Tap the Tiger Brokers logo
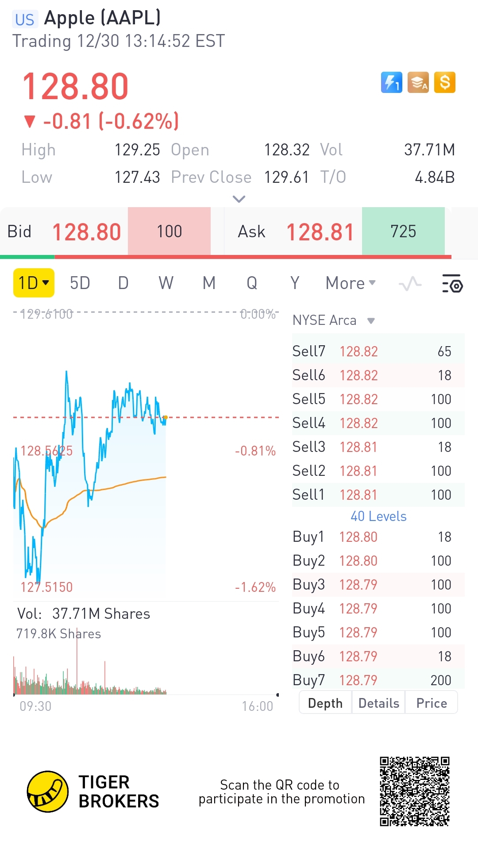This screenshot has height=868, width=478. click(48, 791)
